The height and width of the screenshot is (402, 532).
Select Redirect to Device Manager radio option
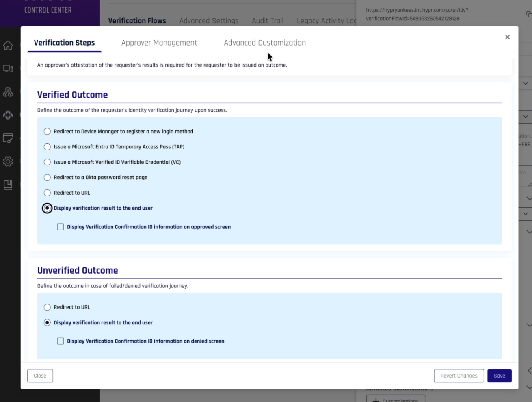[x=47, y=131]
